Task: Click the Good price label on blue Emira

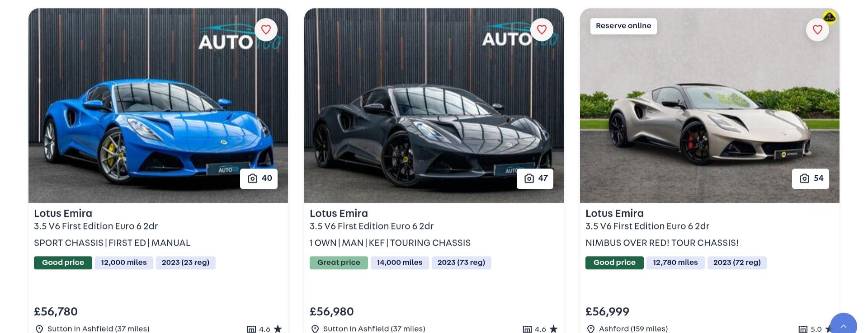Action: 63,263
